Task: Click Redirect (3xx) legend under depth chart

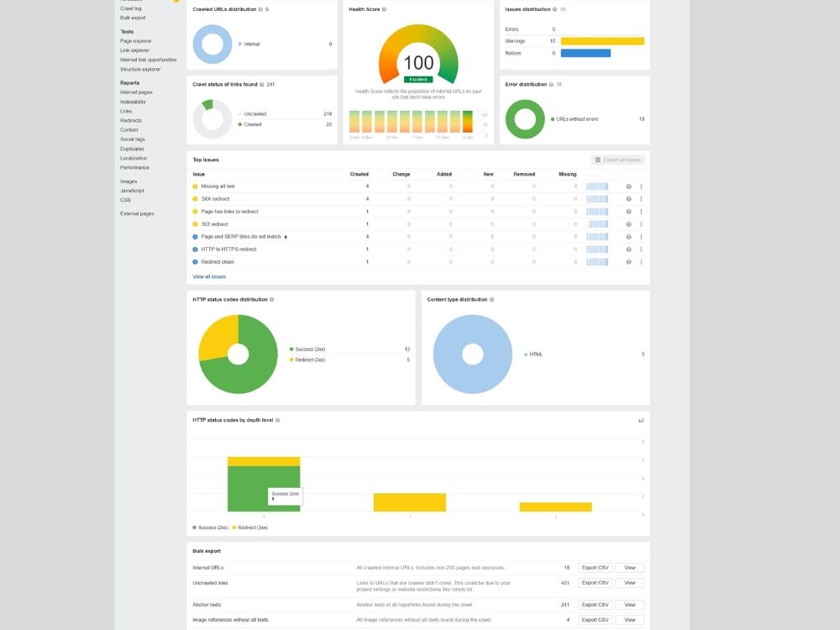Action: 250,528
